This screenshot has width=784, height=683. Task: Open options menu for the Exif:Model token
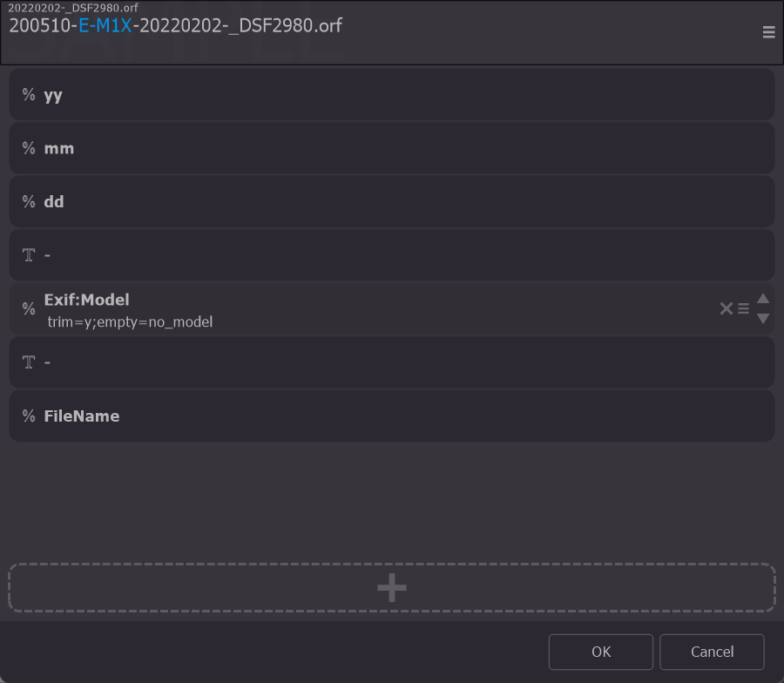(744, 308)
